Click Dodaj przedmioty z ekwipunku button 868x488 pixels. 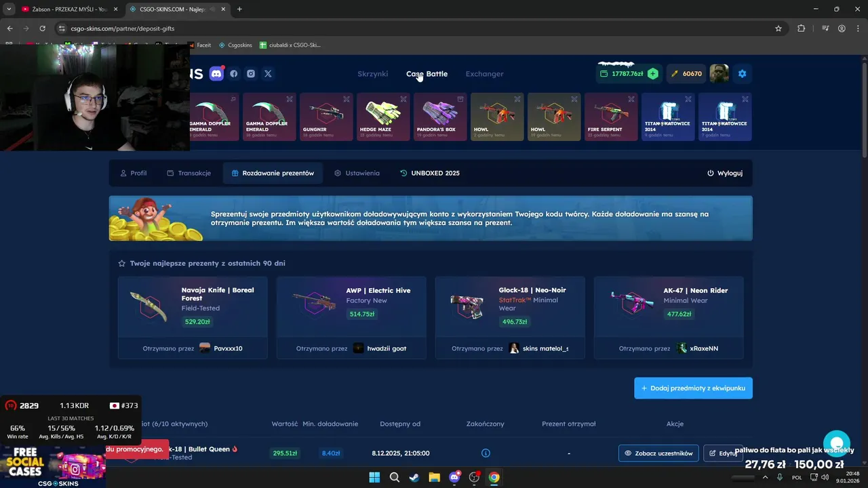click(x=693, y=388)
